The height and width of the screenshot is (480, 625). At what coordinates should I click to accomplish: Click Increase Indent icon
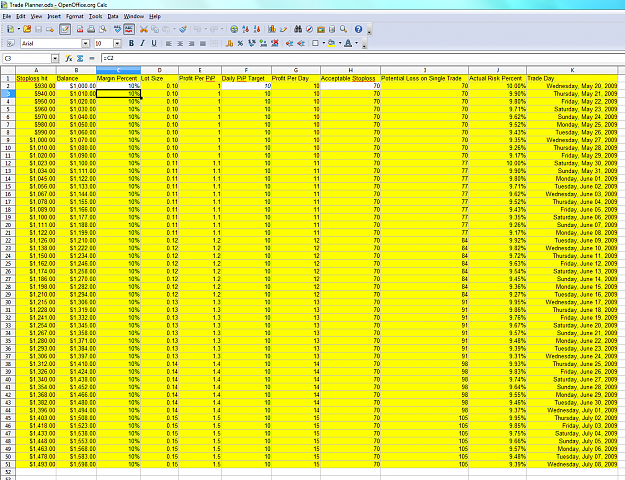pos(301,43)
